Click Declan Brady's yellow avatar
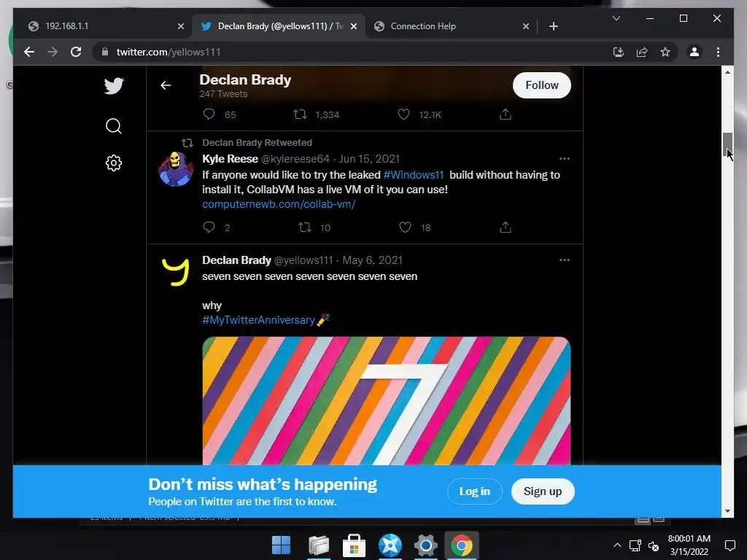This screenshot has width=747, height=560. 176,271
